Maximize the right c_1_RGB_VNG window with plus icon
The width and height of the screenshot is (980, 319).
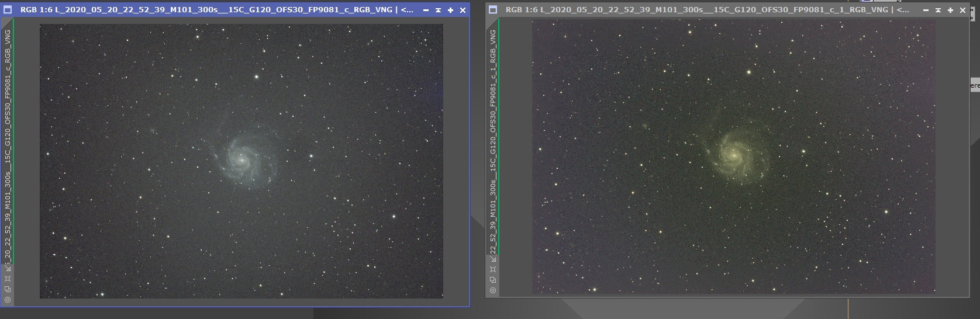pos(950,10)
